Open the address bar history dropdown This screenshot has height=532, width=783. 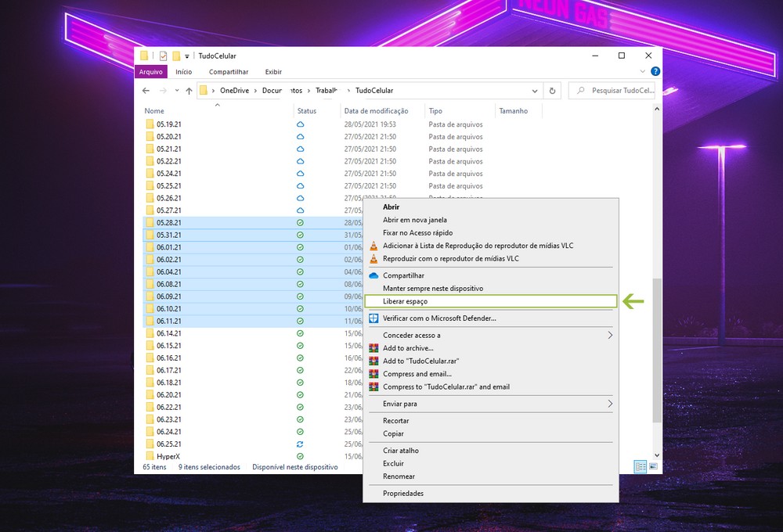point(538,91)
